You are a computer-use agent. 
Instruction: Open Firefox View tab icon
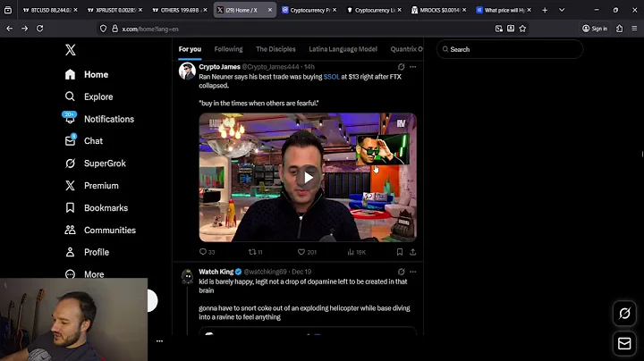[x=8, y=10]
